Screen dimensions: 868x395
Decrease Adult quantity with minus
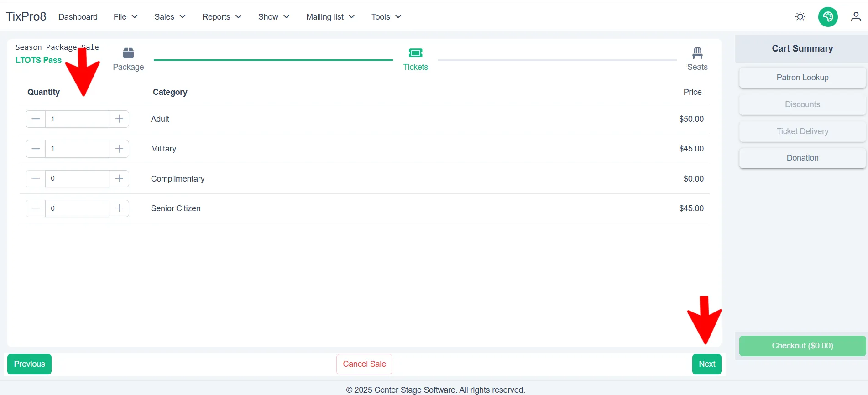(x=36, y=119)
